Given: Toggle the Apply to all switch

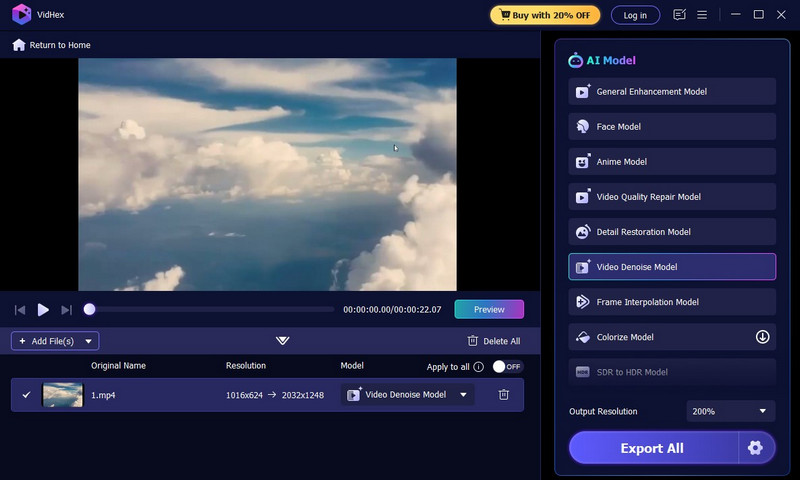Looking at the screenshot, I should (x=507, y=366).
